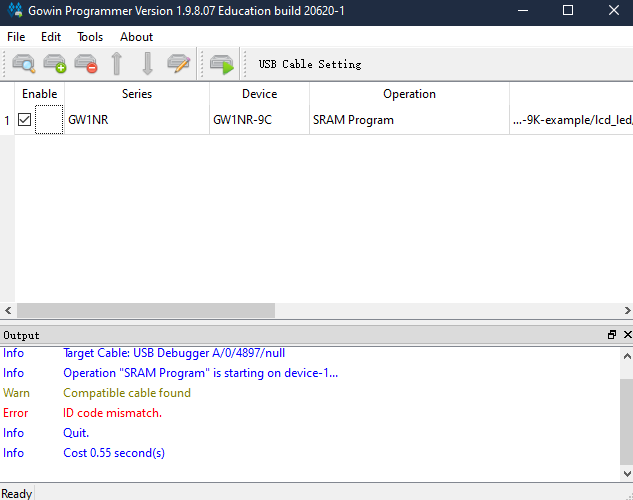The image size is (633, 500).
Task: Click the Ready status bar text
Action: pyautogui.click(x=17, y=493)
